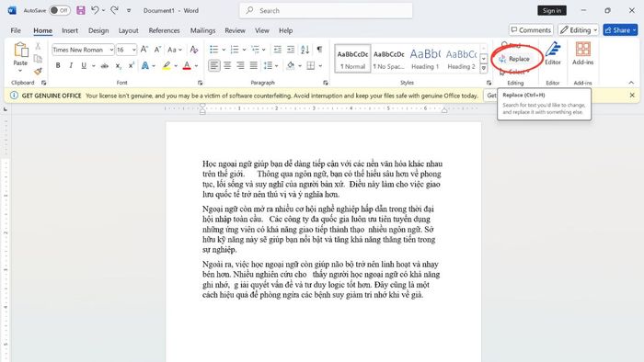Click the Paste clipboard icon
Viewport: 644px width, 362px height.
pos(20,50)
